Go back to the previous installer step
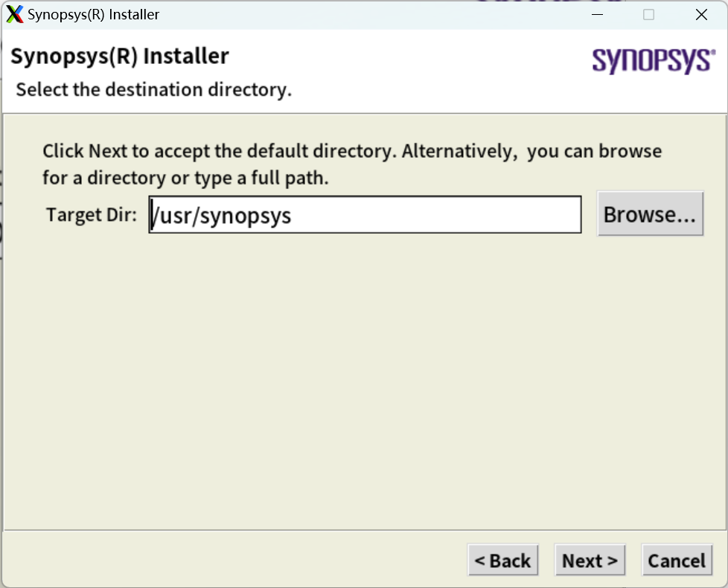The image size is (728, 588). tap(502, 560)
